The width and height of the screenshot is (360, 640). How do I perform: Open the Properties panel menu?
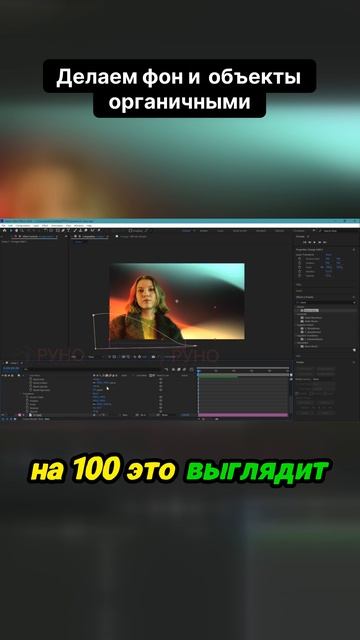tap(354, 249)
